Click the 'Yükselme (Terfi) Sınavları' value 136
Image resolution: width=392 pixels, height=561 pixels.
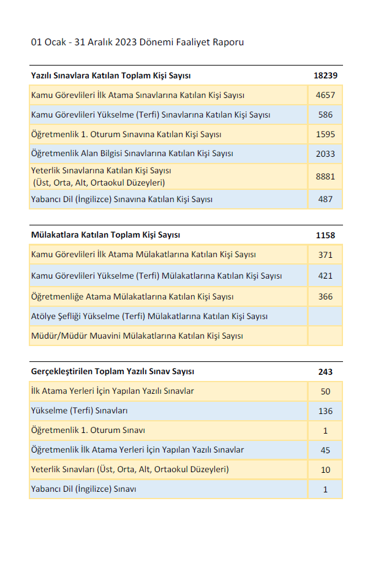[325, 411]
